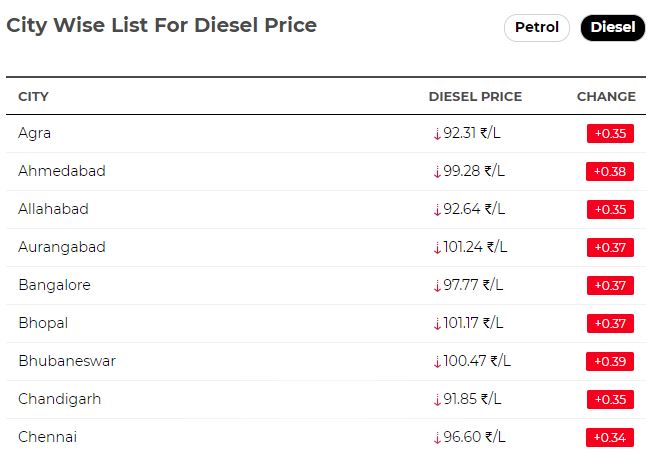Click the +0.38 change badge for Ahmedabad

[x=609, y=172]
